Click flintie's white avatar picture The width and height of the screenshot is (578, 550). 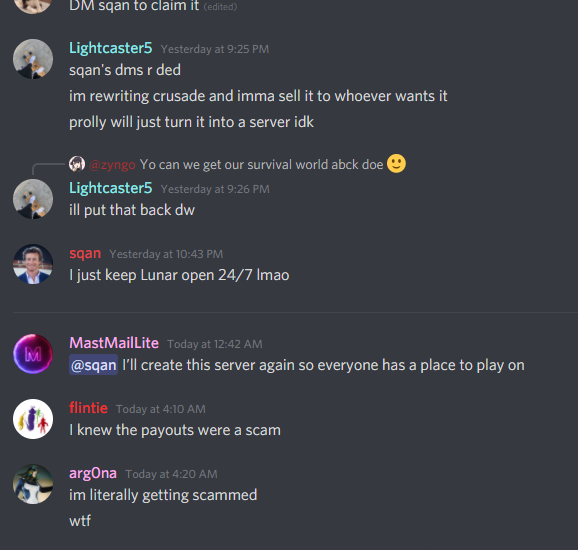pos(33,419)
